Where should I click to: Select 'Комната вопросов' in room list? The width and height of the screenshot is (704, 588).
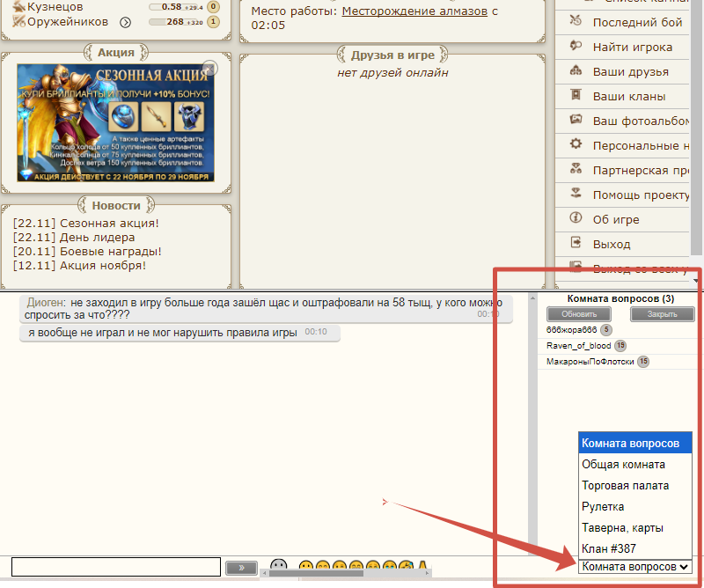click(634, 443)
